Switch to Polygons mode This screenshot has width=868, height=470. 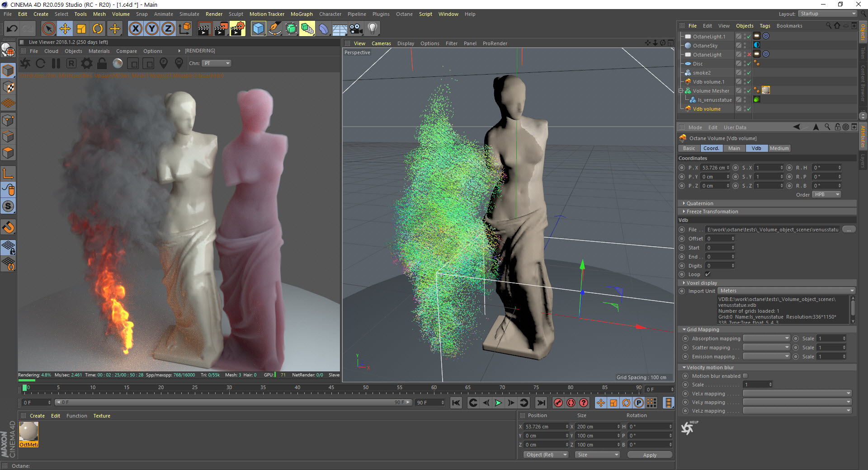click(x=8, y=153)
